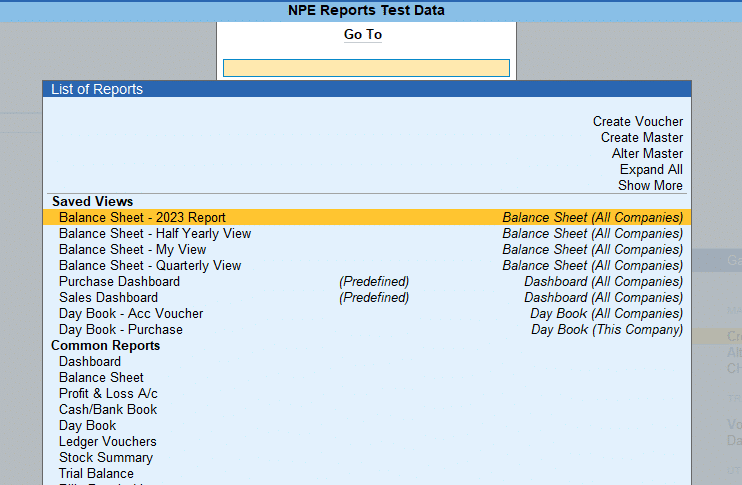Viewport: 742px width, 485px height.
Task: Click the Go To search input field
Action: [366, 68]
